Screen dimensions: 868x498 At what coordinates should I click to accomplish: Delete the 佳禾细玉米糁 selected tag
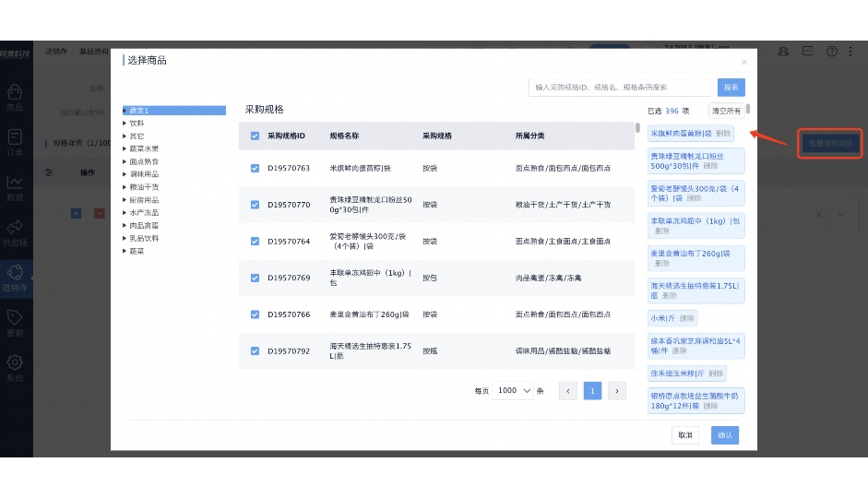(x=716, y=373)
